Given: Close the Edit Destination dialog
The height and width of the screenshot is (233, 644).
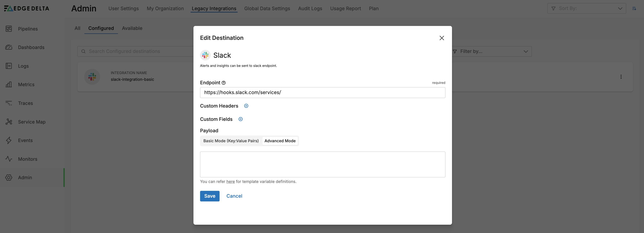Looking at the screenshot, I should click(x=442, y=38).
